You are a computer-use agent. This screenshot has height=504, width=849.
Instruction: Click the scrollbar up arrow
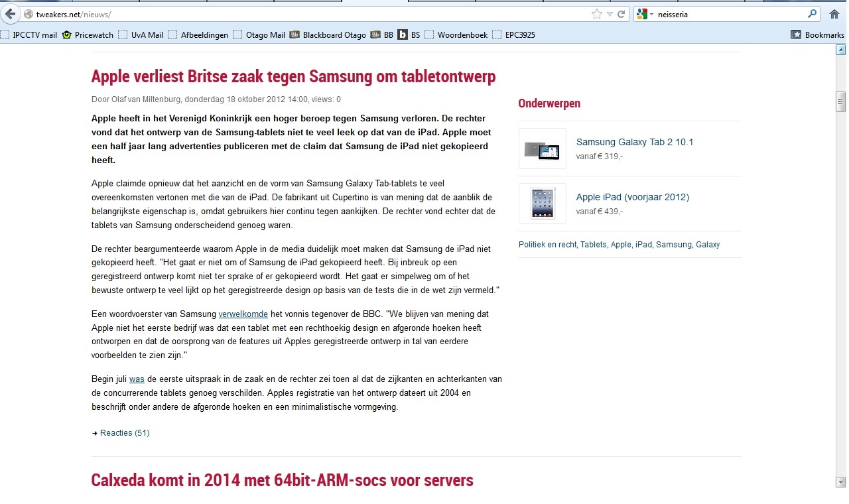pos(841,50)
